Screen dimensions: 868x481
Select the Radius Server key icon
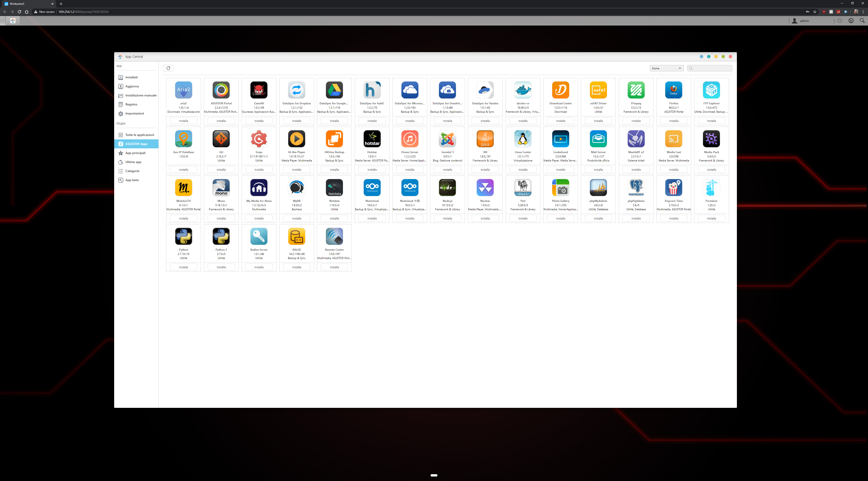point(259,236)
